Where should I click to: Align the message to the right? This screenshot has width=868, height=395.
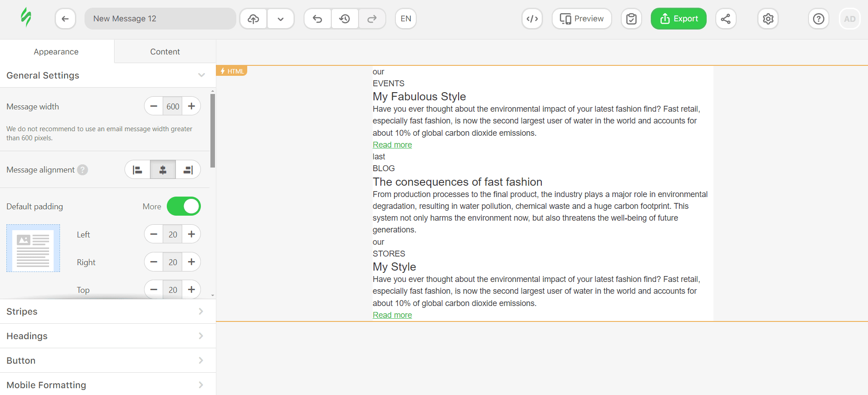188,170
